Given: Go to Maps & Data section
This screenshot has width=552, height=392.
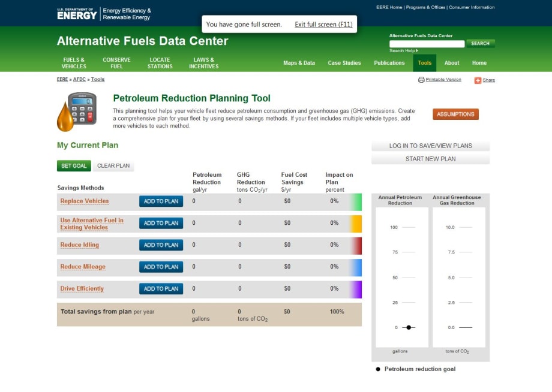Looking at the screenshot, I should 299,63.
